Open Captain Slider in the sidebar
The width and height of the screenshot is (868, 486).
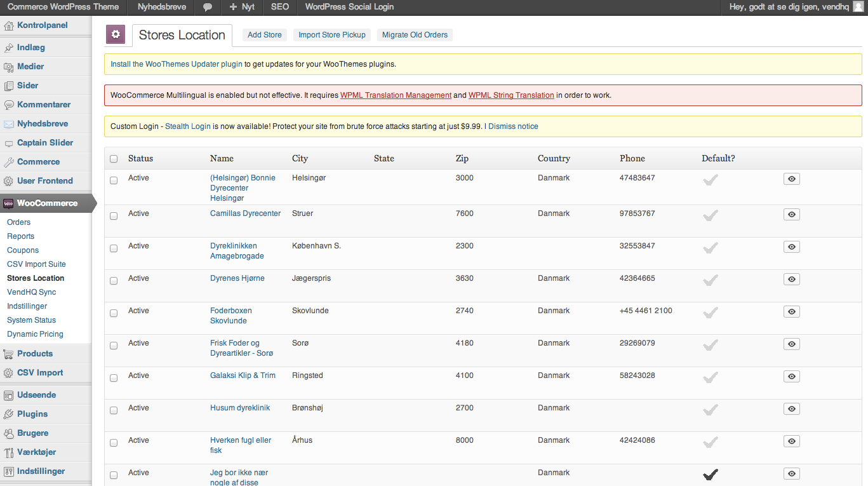click(44, 143)
